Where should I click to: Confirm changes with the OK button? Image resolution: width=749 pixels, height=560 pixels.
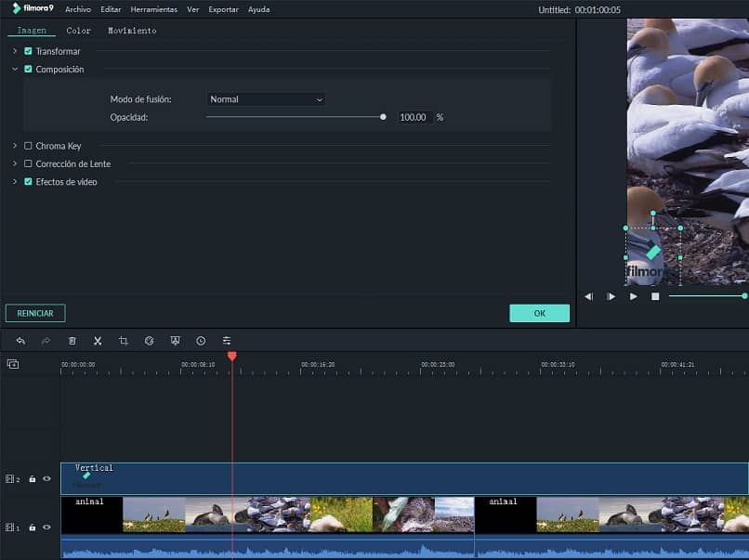point(539,314)
